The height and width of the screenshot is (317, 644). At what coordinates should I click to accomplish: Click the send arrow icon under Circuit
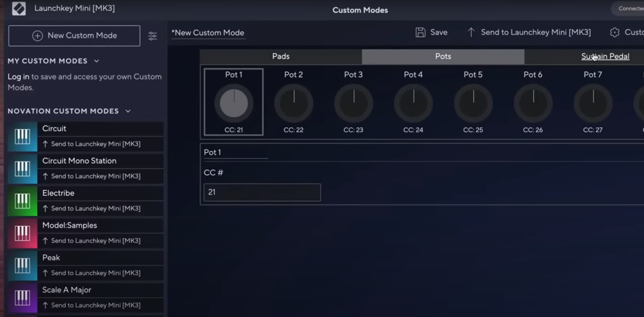tap(45, 144)
